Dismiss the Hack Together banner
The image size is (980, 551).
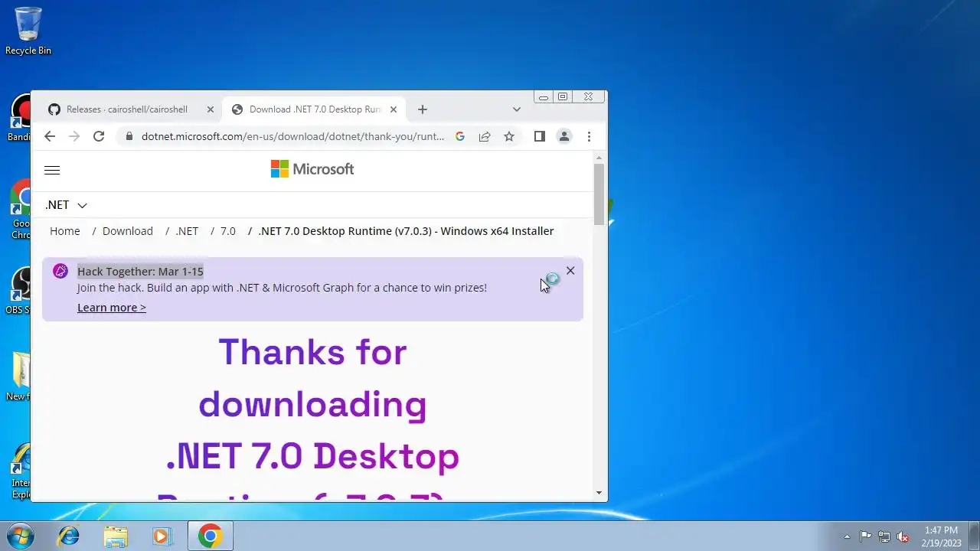coord(570,271)
